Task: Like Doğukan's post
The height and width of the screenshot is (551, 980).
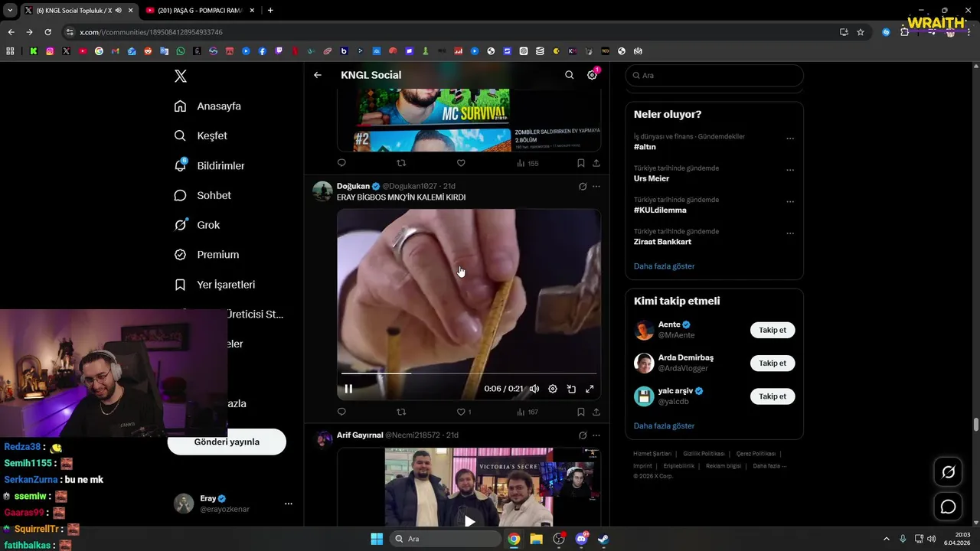Action: pos(461,412)
